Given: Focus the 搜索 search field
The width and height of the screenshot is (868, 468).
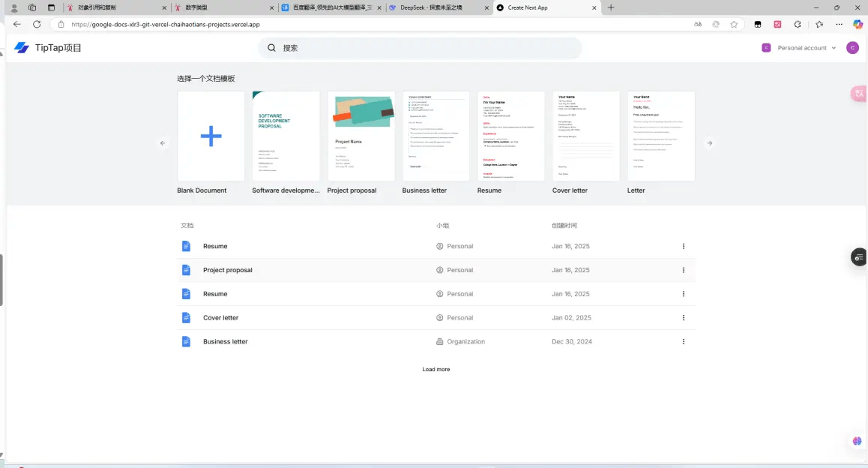Looking at the screenshot, I should [x=427, y=48].
